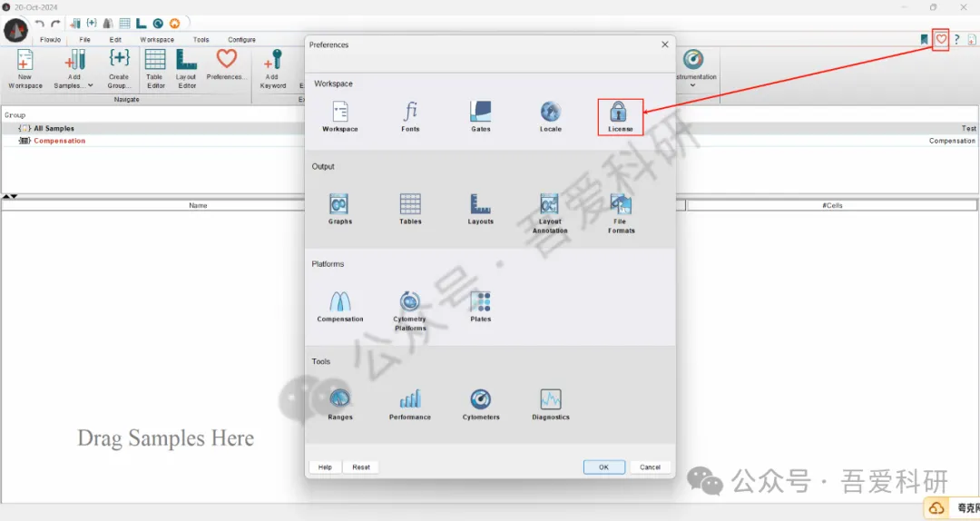Open Performance tool preferences

(410, 404)
